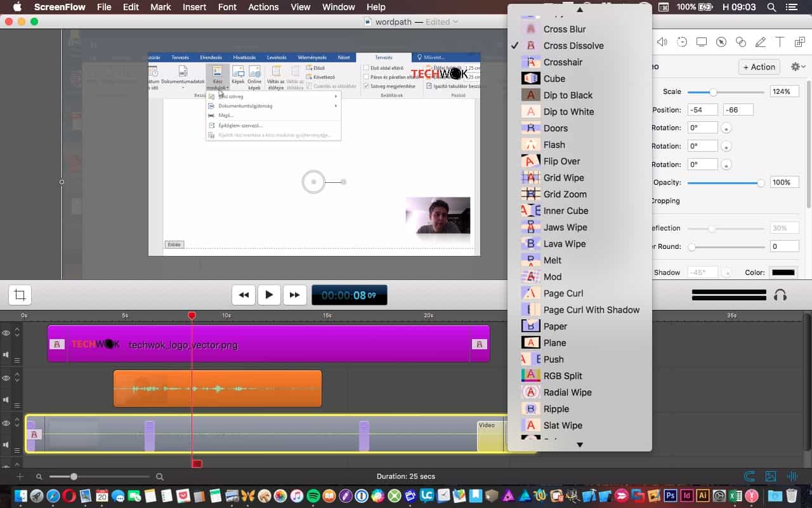
Task: Open the Audio properties tab icon
Action: pos(662,42)
